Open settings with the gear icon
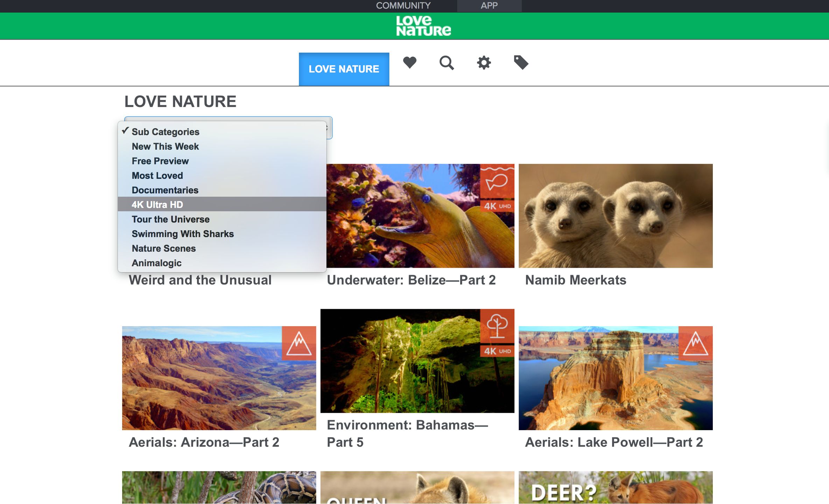Viewport: 829px width, 504px height. [484, 63]
